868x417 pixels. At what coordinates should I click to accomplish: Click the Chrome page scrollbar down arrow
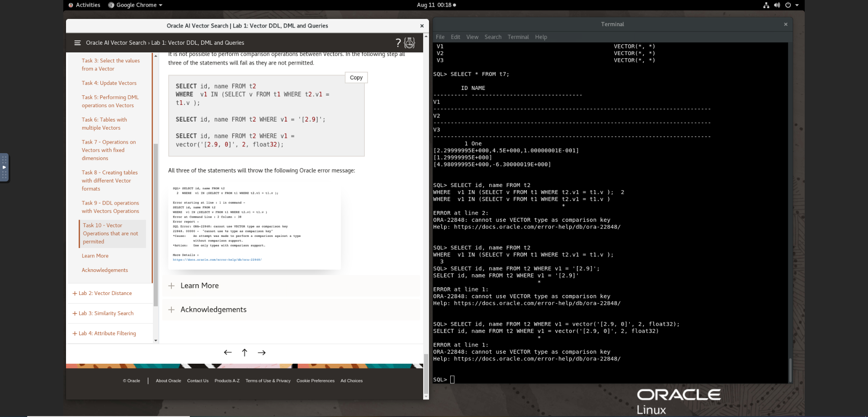426,397
